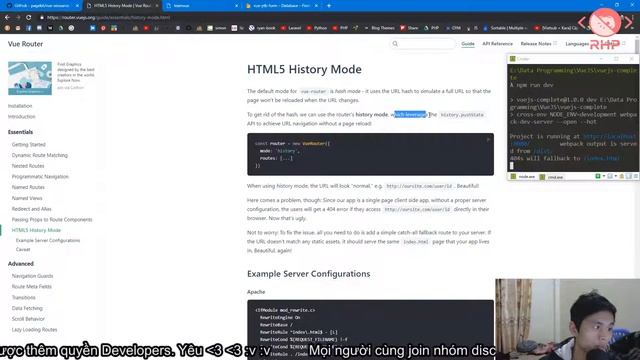
Task: Open Data Fetching in the sidebar
Action: [27, 308]
